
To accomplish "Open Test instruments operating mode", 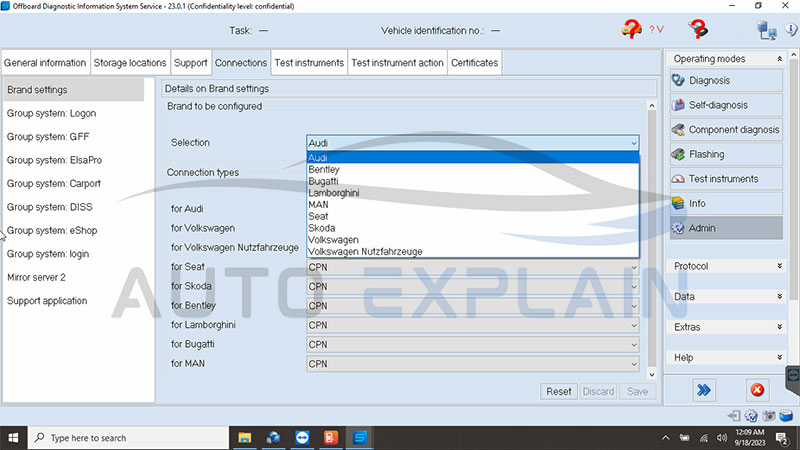I will coord(726,179).
